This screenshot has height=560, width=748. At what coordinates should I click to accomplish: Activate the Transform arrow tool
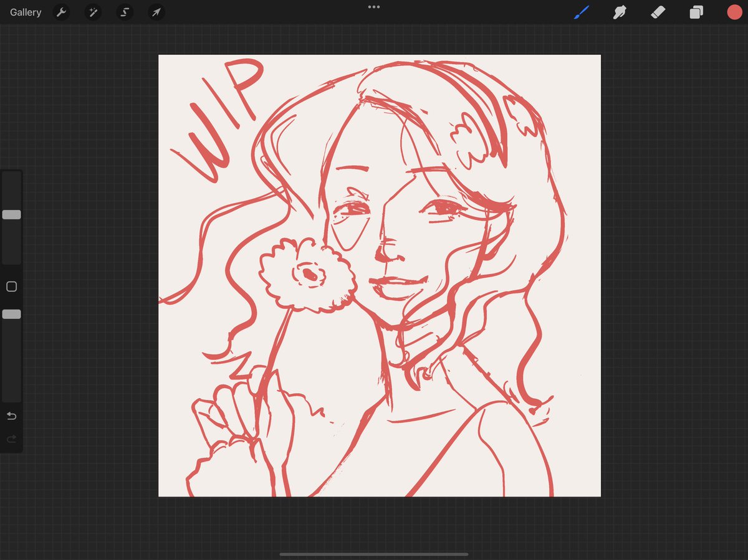coord(156,12)
